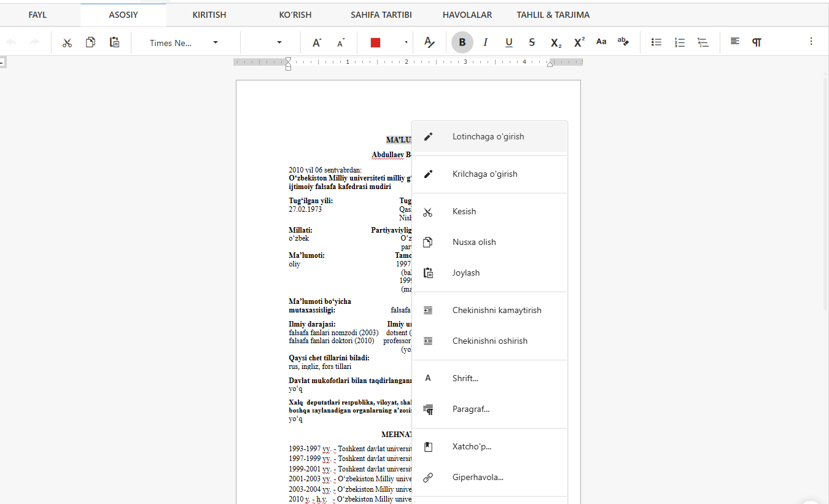Viewport: 829px width, 504px height.
Task: Click the Increase font size icon
Action: [316, 42]
